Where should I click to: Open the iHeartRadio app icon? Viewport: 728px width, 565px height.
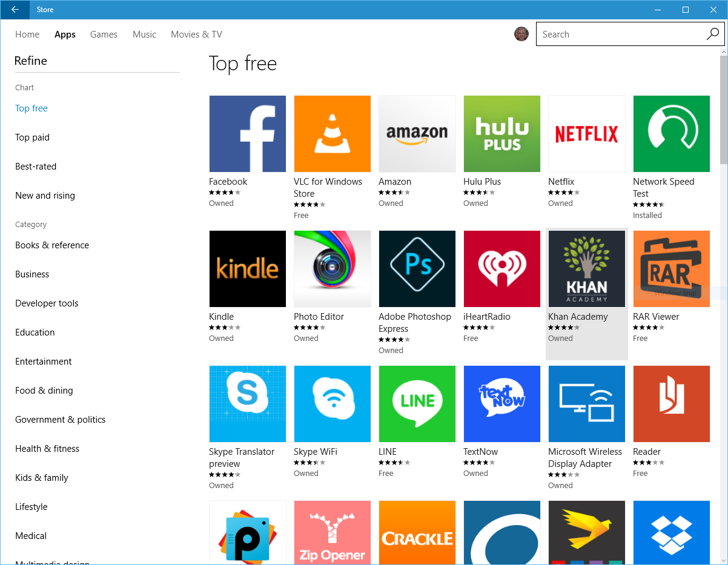click(x=501, y=269)
